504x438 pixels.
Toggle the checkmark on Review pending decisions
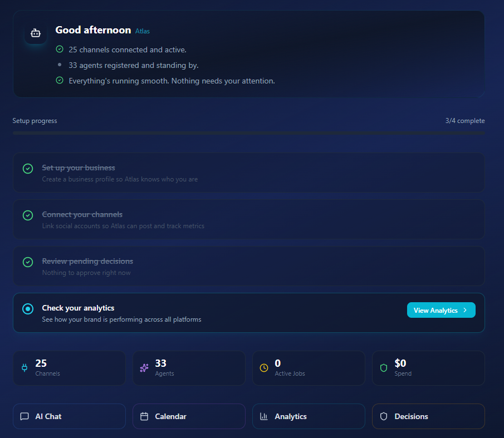coord(27,262)
